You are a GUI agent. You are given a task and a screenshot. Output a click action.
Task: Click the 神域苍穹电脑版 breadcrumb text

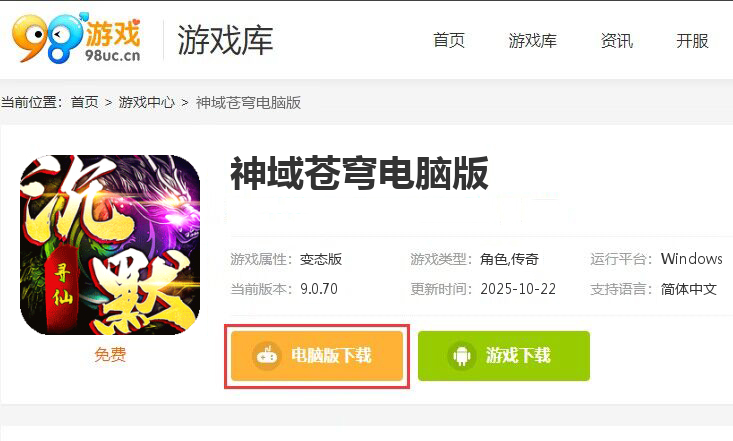tap(248, 102)
